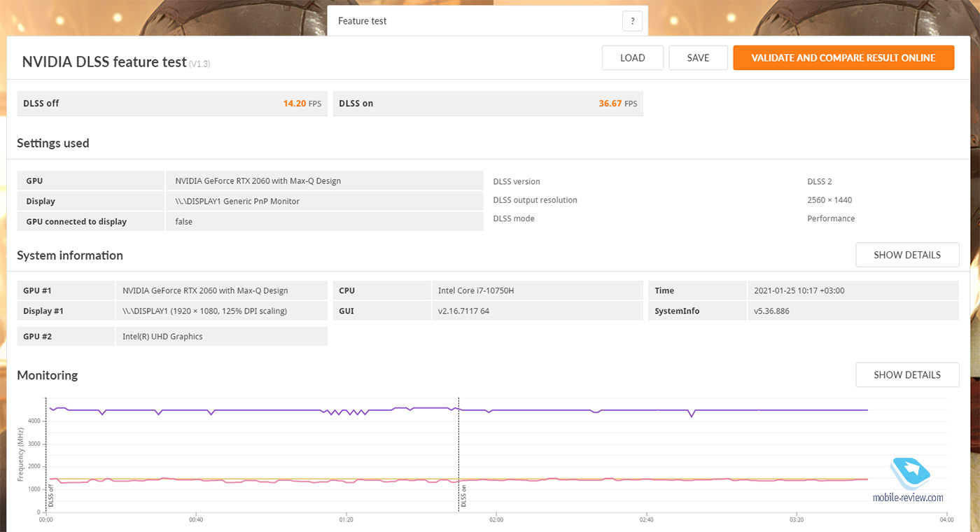Screen dimensions: 980x532
Task: Click the DLSS on marker in chart
Action: [463, 498]
